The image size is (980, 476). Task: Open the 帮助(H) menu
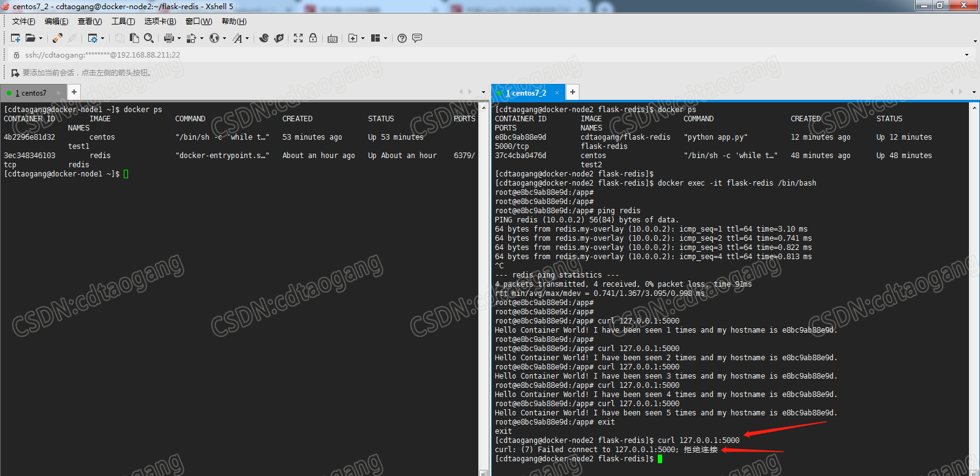tap(234, 21)
